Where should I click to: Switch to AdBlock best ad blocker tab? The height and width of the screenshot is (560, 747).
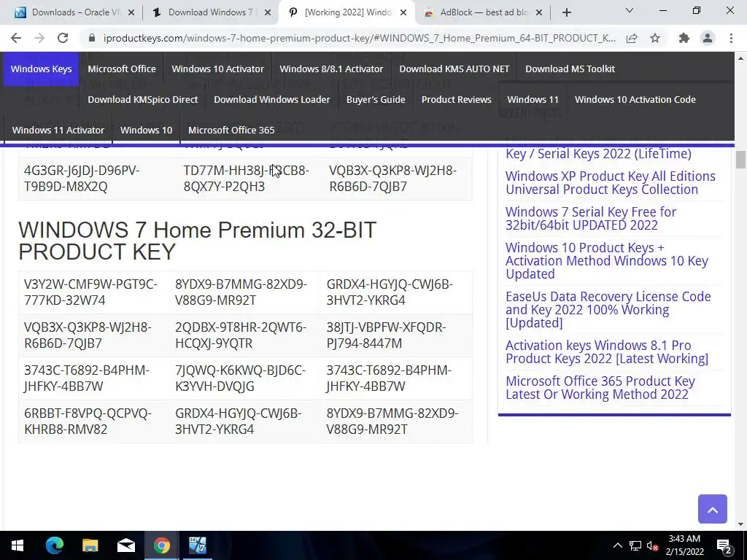point(484,12)
